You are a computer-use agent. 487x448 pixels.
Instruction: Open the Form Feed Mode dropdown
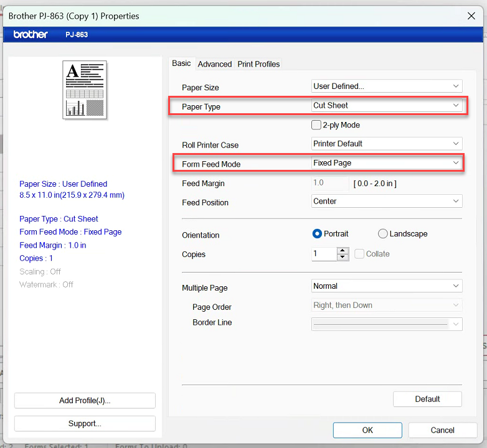[386, 163]
